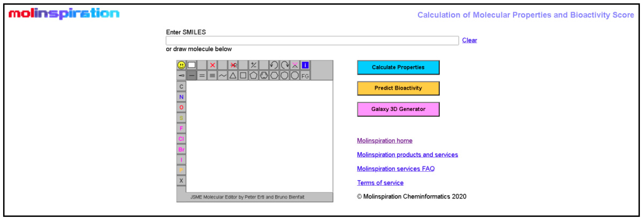Click the yellow smiley face icon
644x220 pixels.
[x=181, y=65]
